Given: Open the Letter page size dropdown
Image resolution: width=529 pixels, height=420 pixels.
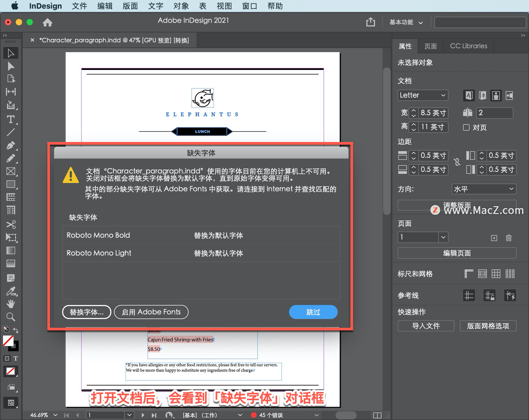Looking at the screenshot, I should [x=423, y=95].
